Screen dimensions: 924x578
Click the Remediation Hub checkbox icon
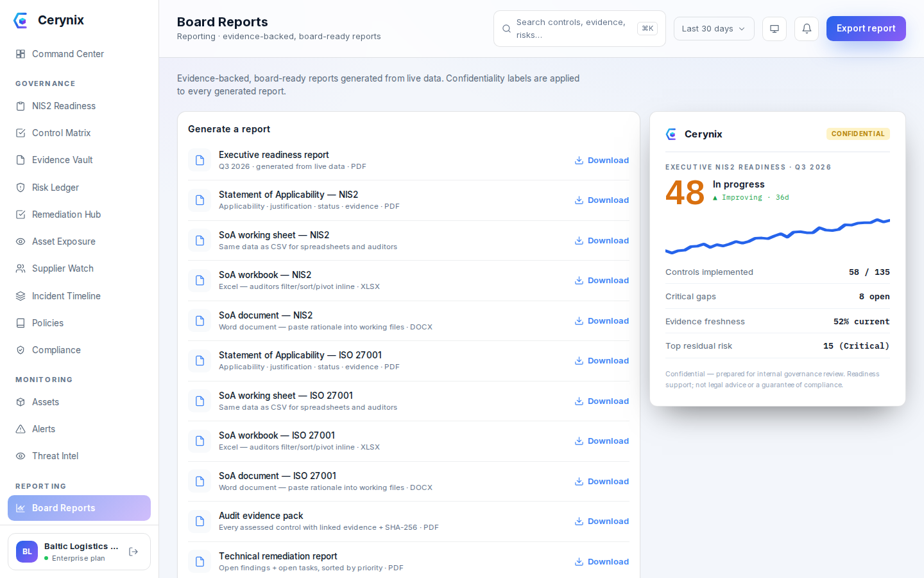[21, 215]
